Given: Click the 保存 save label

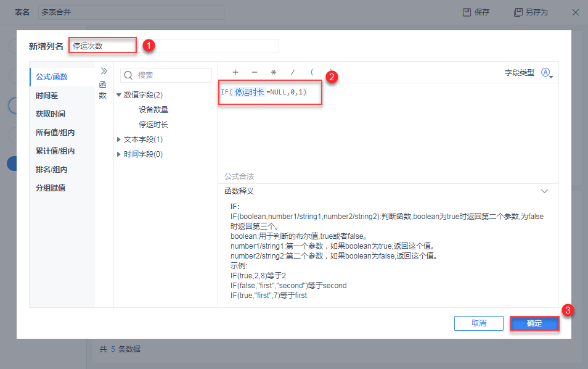Looking at the screenshot, I should [482, 12].
